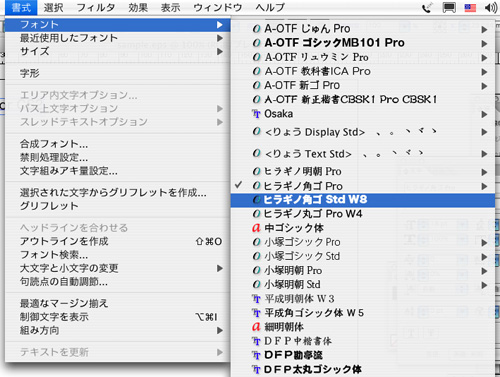Select the 字形 menu item
This screenshot has width=500, height=377.
click(x=118, y=73)
